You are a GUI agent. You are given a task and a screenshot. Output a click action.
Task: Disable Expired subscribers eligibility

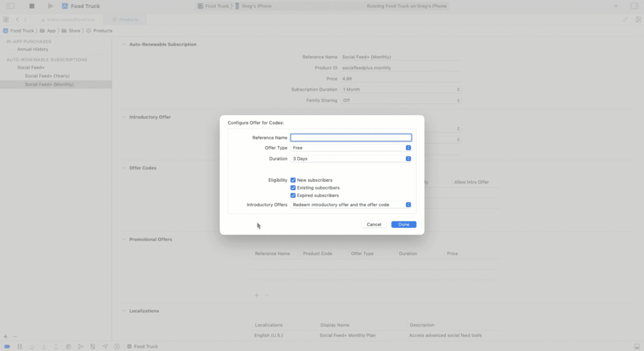click(293, 195)
